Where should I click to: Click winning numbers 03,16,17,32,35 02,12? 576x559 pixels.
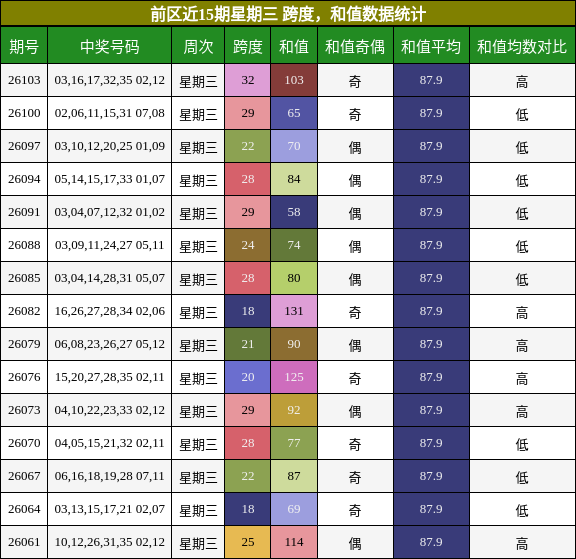tap(109, 80)
